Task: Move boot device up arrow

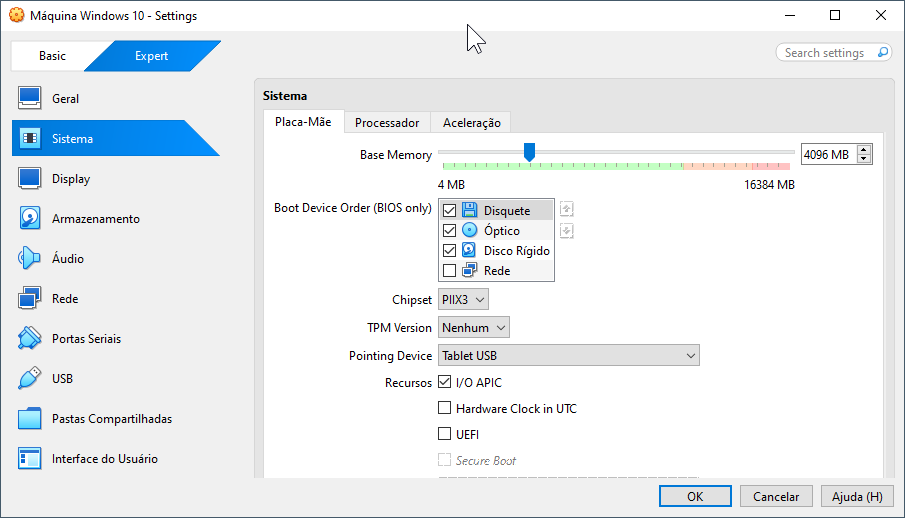Action: point(567,210)
